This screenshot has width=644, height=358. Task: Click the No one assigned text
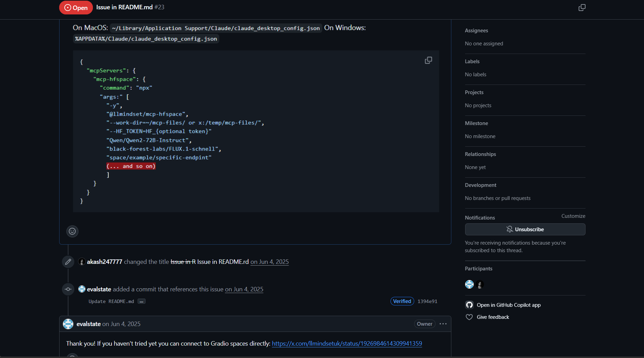coord(484,44)
